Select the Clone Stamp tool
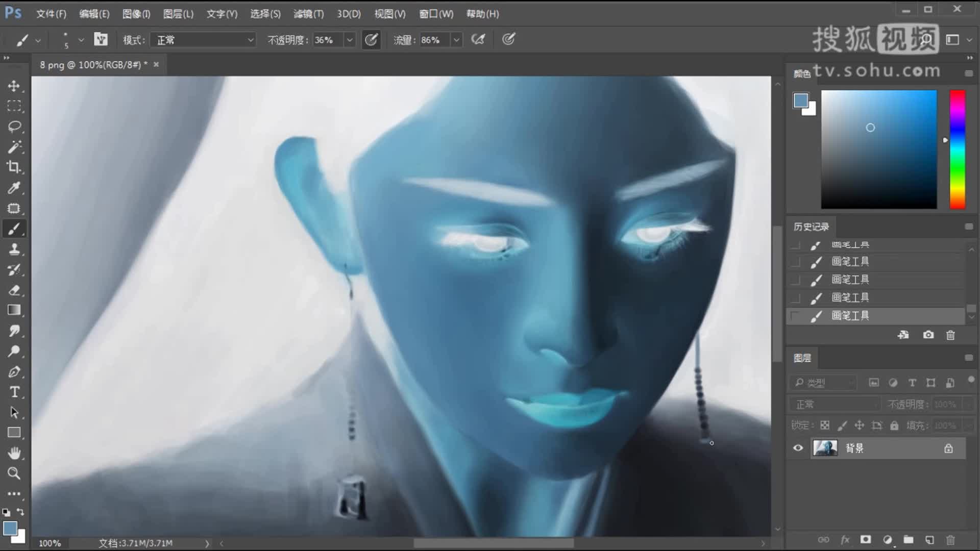Screen dimensions: 980x551 click(14, 249)
